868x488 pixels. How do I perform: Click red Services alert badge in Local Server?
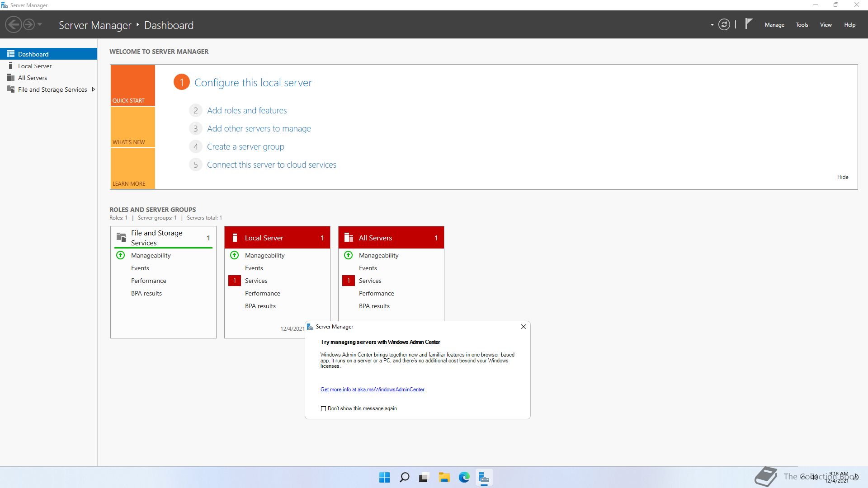pyautogui.click(x=234, y=281)
